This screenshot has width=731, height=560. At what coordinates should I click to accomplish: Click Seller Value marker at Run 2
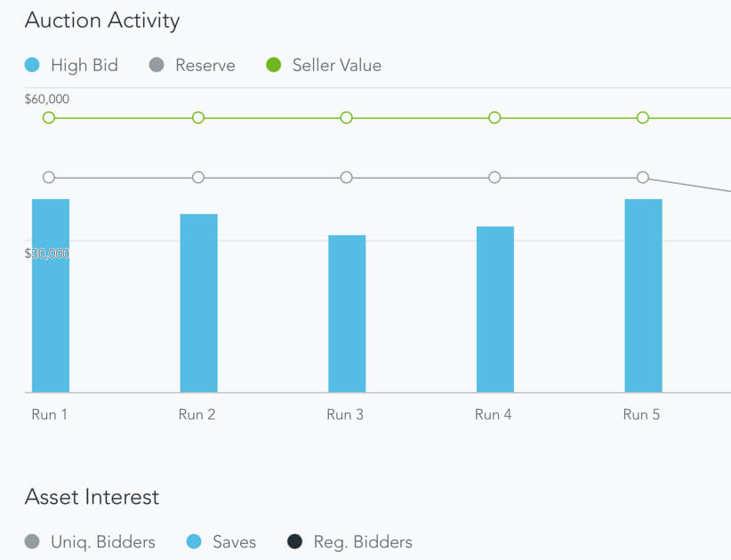(x=198, y=117)
